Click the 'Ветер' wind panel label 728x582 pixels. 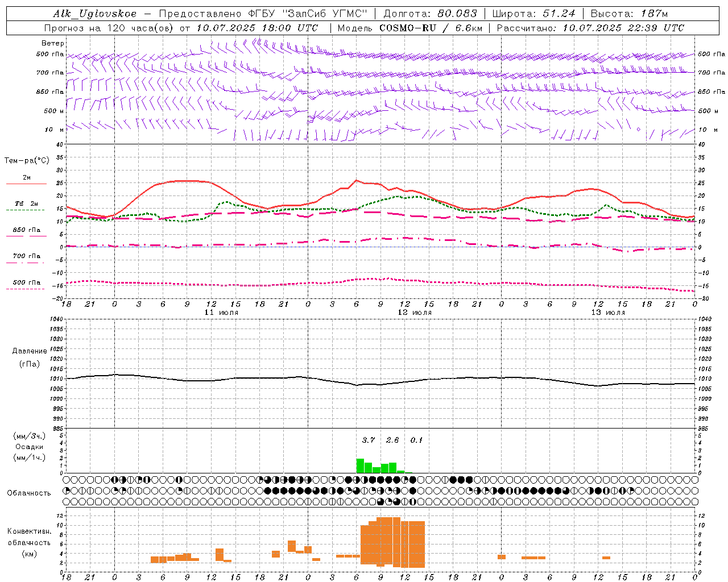tap(53, 43)
